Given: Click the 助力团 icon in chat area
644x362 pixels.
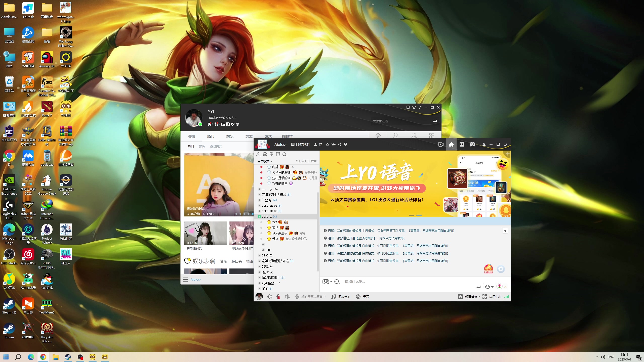Looking at the screenshot, I should [488, 269].
